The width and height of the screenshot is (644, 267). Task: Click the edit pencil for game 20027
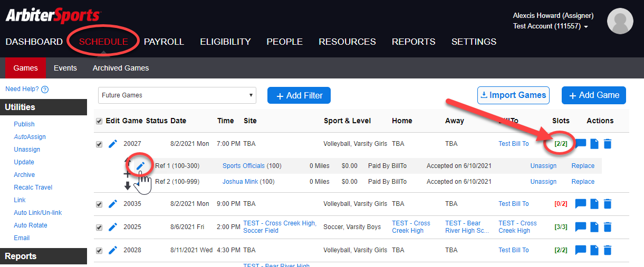coord(112,144)
